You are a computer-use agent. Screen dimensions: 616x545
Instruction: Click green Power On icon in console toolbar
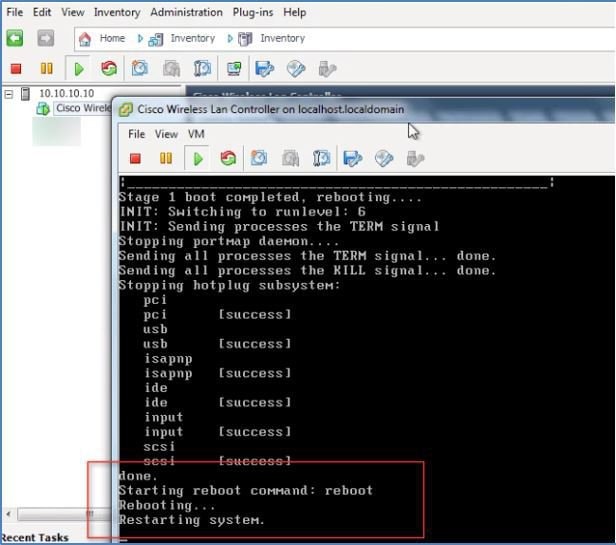tap(198, 159)
